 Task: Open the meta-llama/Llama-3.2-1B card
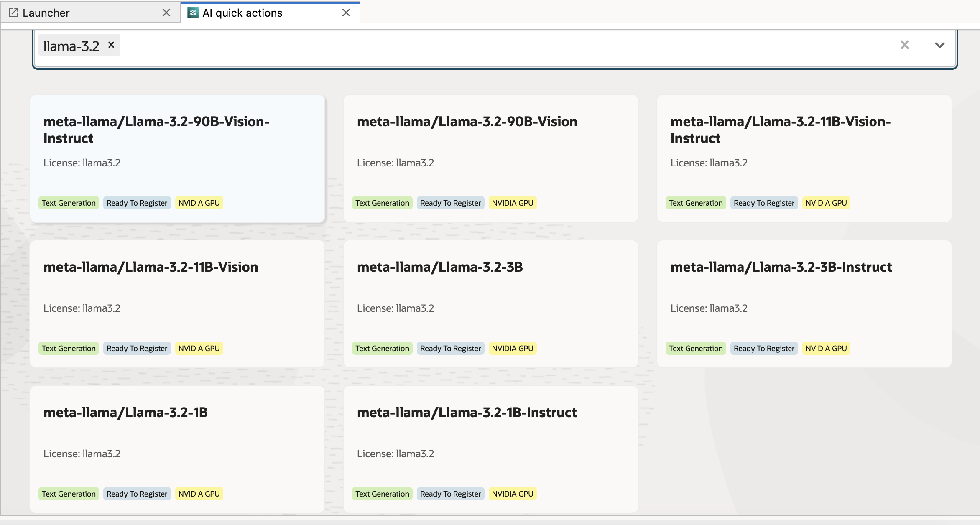[177, 449]
